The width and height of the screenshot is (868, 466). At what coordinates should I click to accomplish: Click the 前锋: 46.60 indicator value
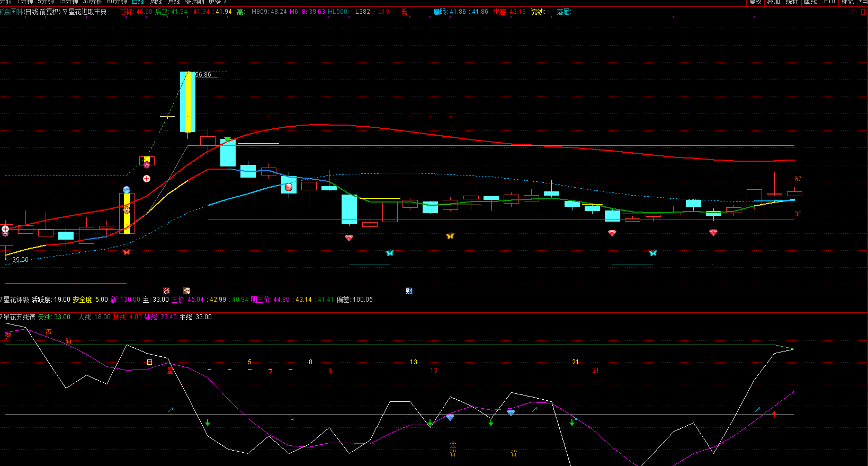pyautogui.click(x=136, y=12)
